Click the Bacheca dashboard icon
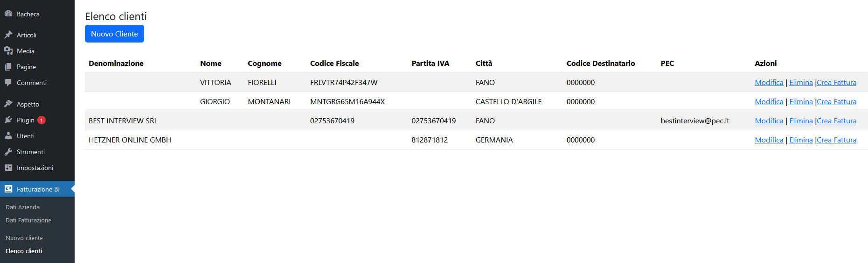The height and width of the screenshot is (263, 868). 8,14
